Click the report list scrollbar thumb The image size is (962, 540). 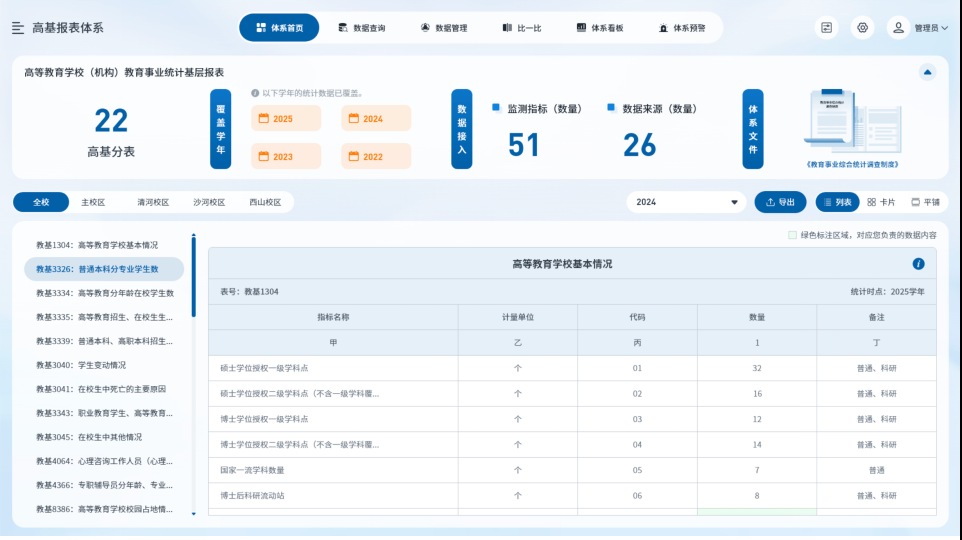coord(194,277)
